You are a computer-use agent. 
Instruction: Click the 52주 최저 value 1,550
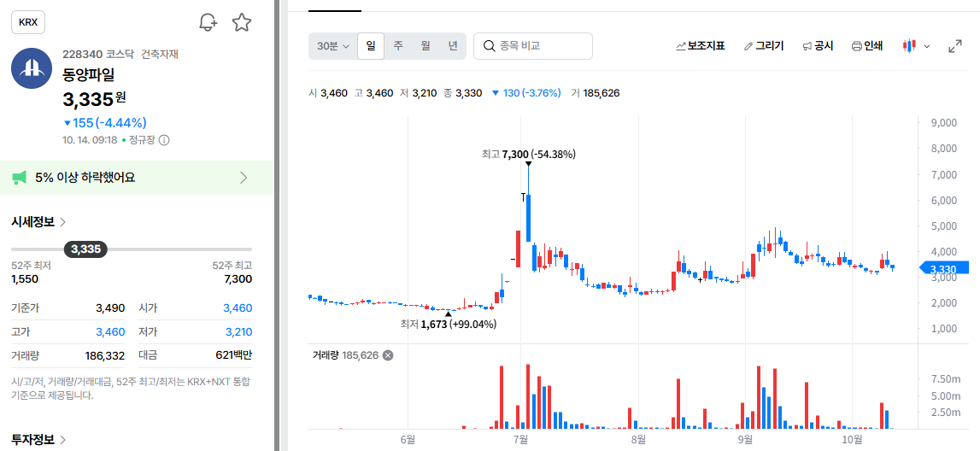(x=25, y=278)
